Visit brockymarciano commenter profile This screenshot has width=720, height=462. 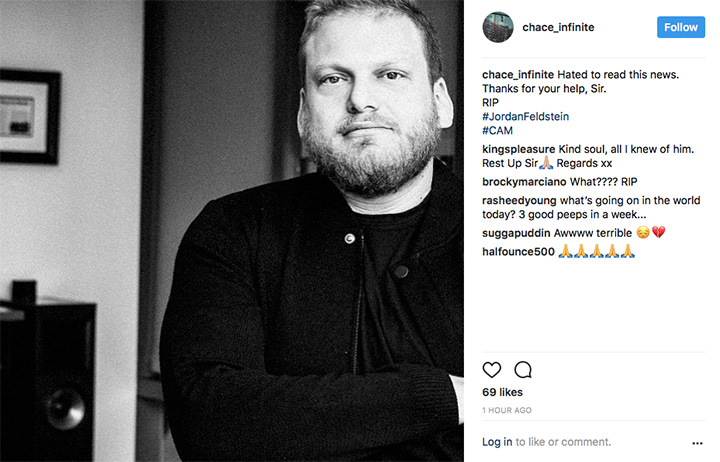coord(524,182)
